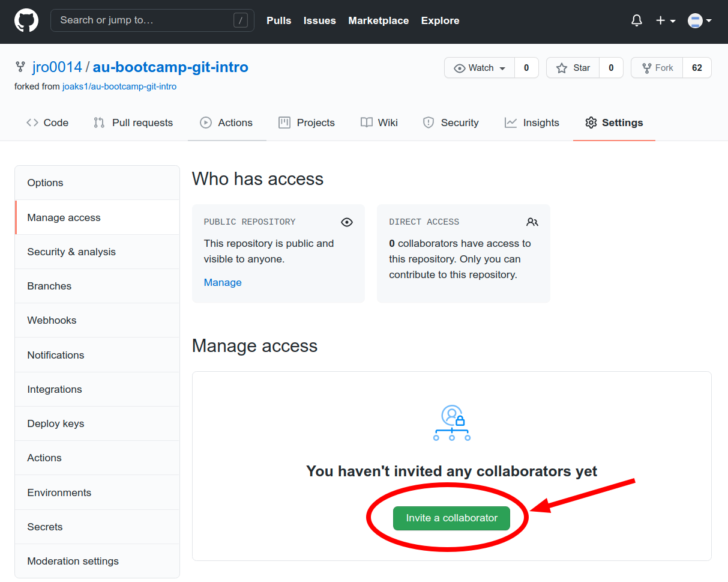Open the jro0014 owner profile link

57,67
